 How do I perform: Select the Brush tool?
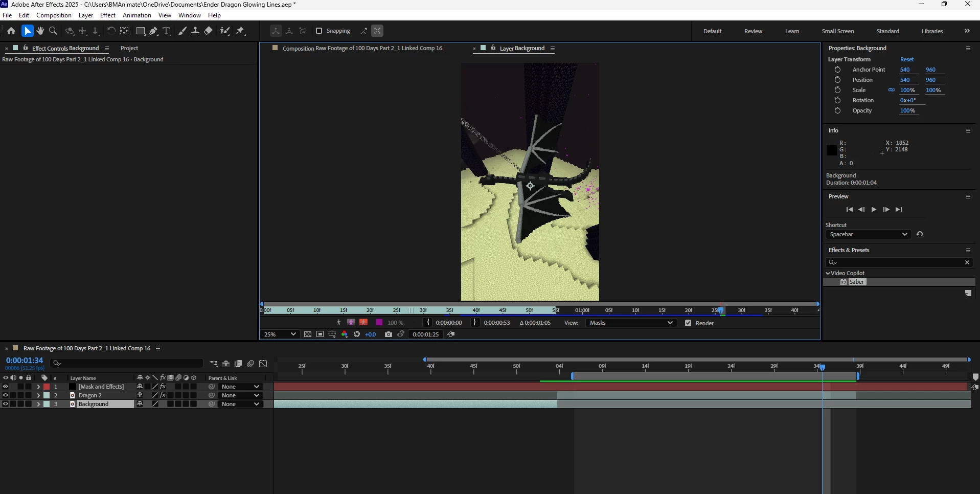(x=182, y=31)
